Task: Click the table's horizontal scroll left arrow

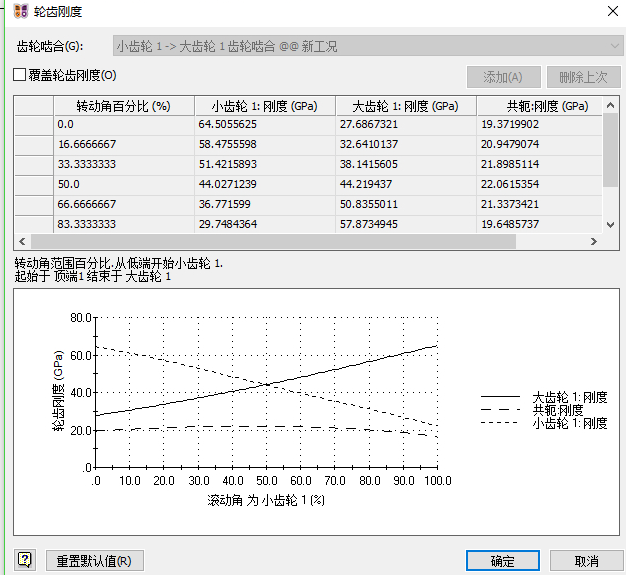Action: 22,242
